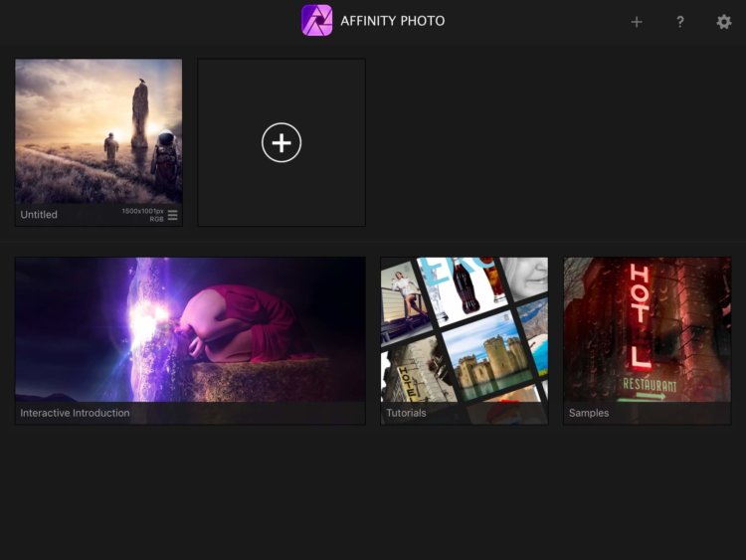Viewport: 746px width, 560px height.
Task: Click the 'RGB' color mode text
Action: (156, 219)
